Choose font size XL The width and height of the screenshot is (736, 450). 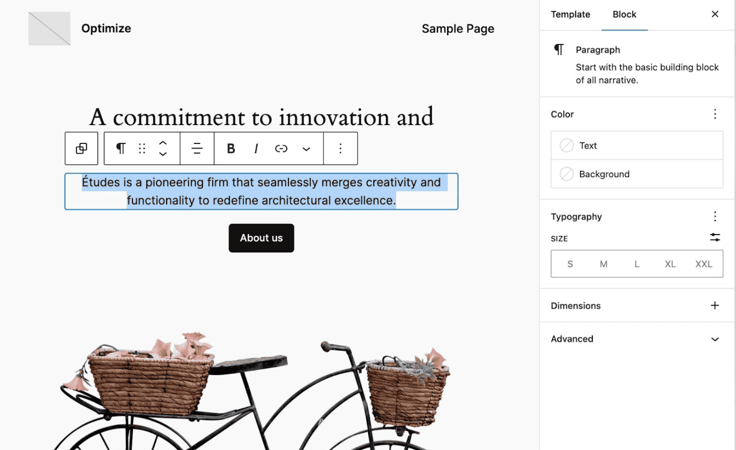point(670,264)
